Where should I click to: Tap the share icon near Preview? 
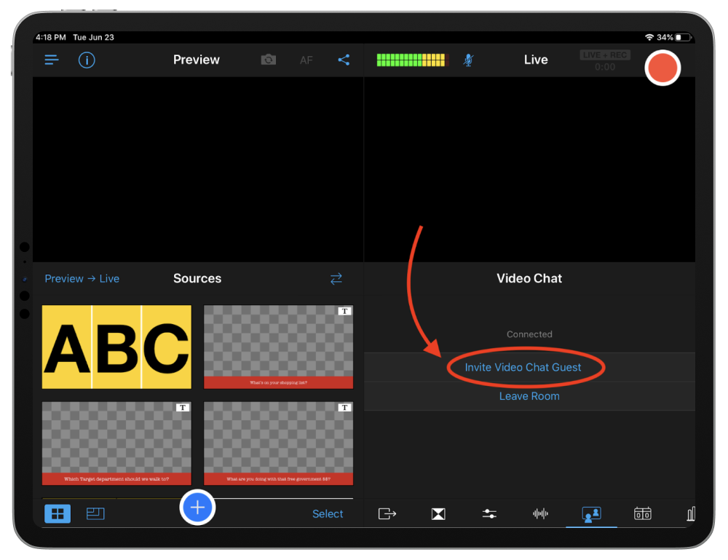click(x=344, y=60)
